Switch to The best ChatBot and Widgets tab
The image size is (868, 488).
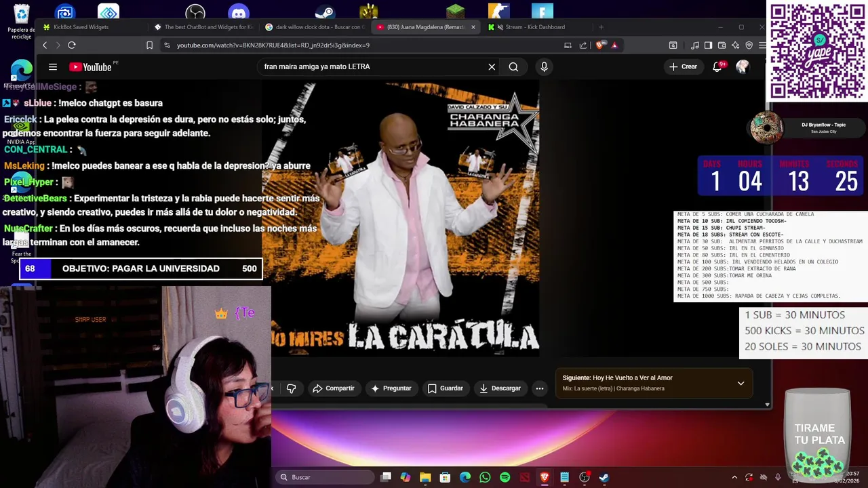pyautogui.click(x=203, y=27)
